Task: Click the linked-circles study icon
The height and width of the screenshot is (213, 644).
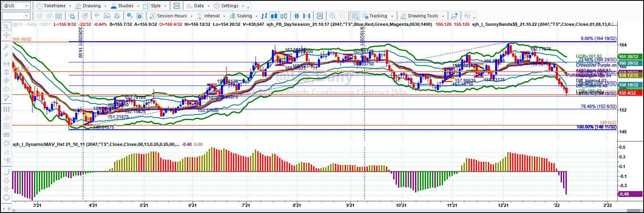Action: (118, 16)
